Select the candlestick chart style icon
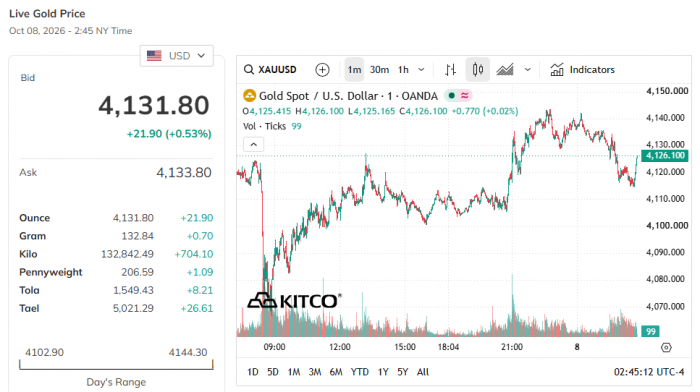 pos(478,70)
